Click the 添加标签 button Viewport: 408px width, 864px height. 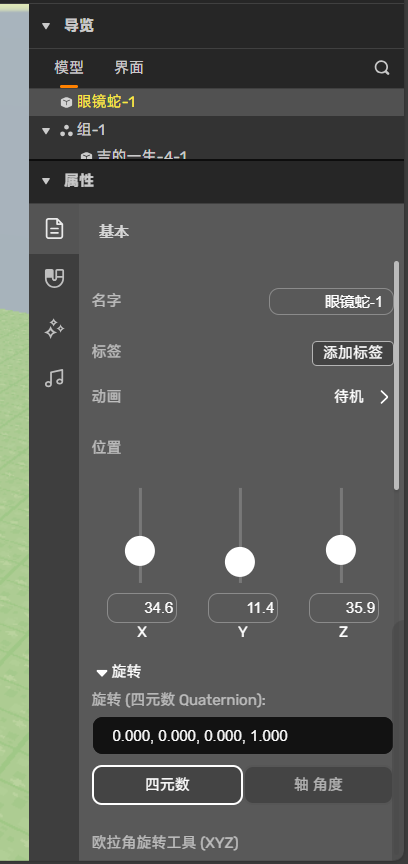tap(353, 353)
